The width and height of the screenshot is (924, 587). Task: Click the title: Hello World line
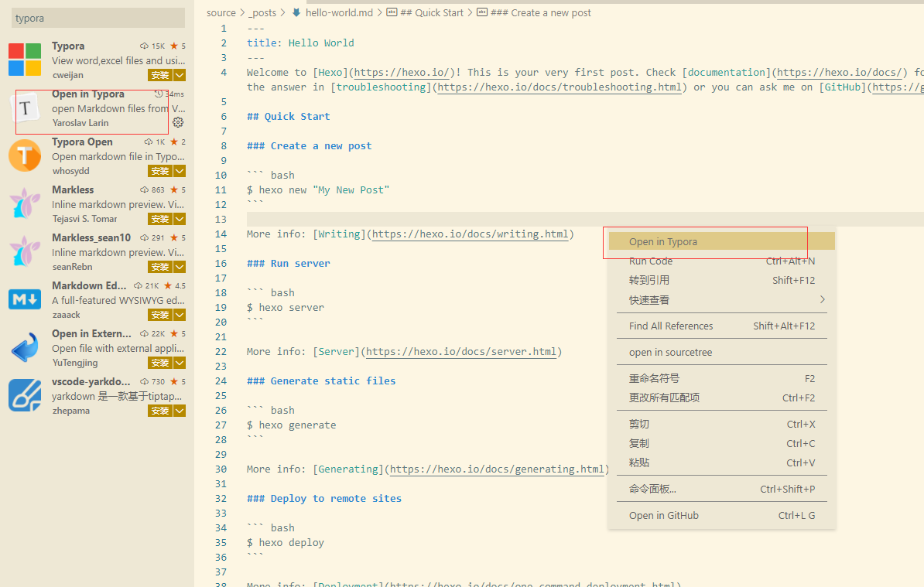[x=300, y=43]
